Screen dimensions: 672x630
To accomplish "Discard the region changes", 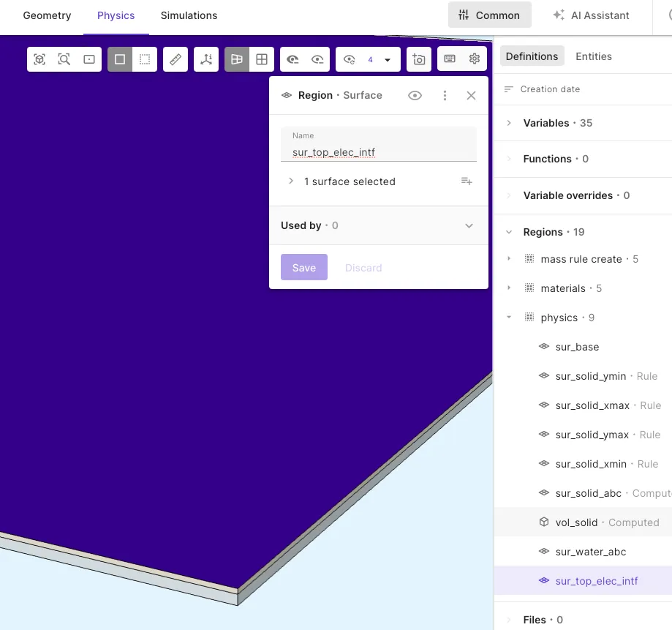I will [x=363, y=268].
